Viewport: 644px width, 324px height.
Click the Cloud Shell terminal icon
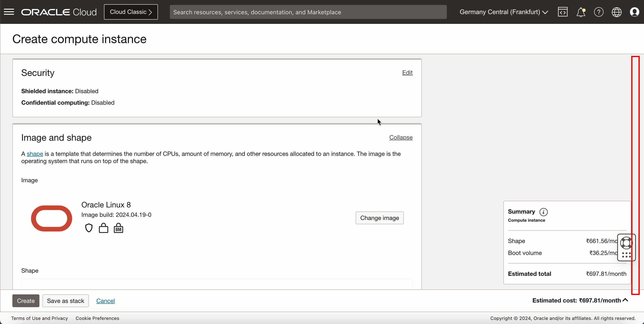[x=563, y=12]
